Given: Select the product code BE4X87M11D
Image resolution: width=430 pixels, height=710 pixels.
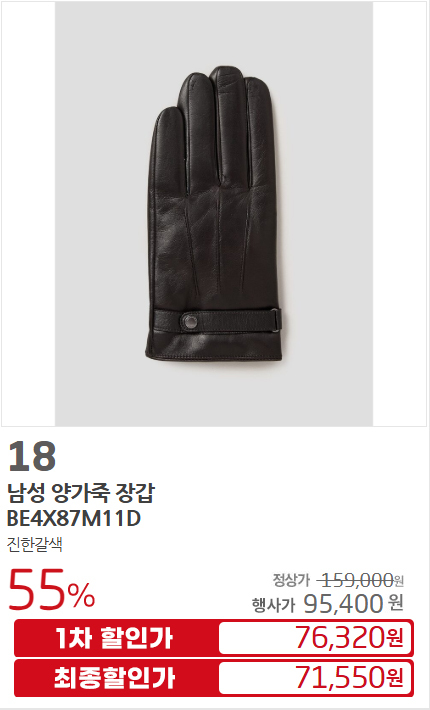Looking at the screenshot, I should click(74, 518).
